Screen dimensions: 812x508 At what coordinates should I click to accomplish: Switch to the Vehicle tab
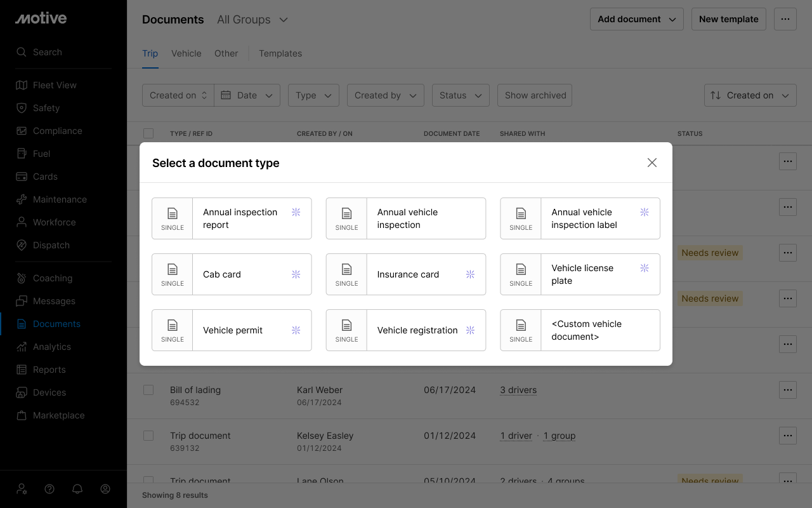click(186, 53)
